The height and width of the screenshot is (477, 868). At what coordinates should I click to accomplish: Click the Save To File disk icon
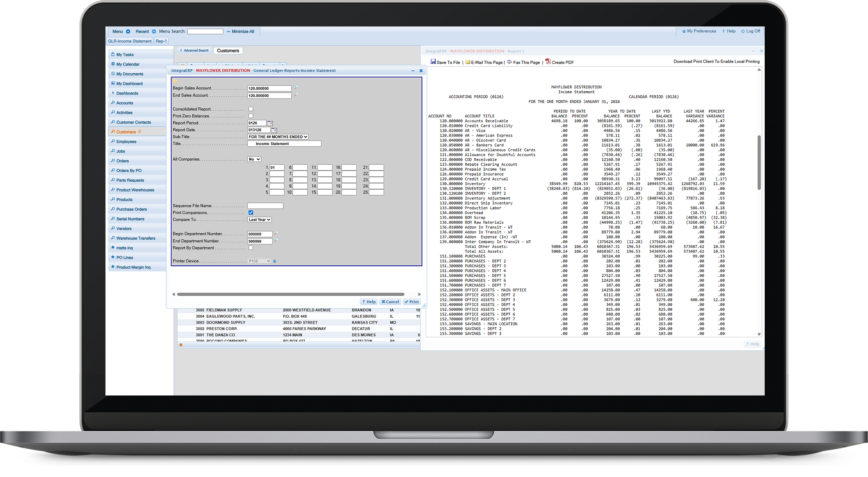pos(433,62)
